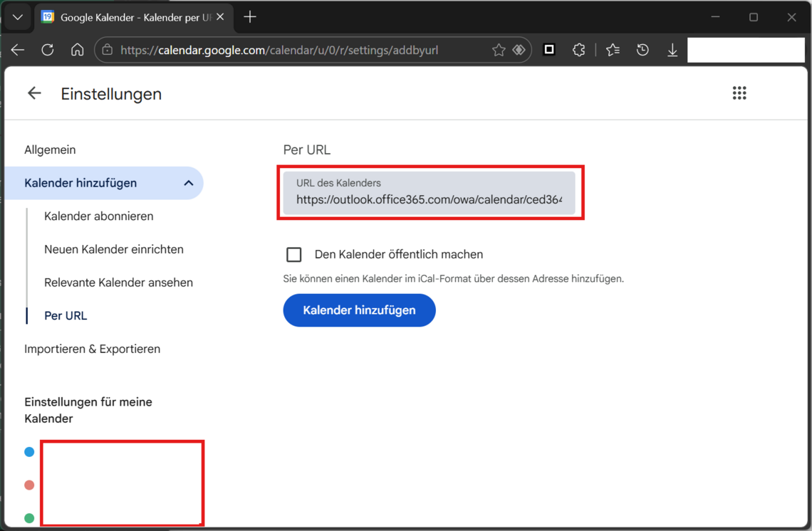Screen dimensions: 812x531
Task: Reload the page in the browser
Action: 48,50
